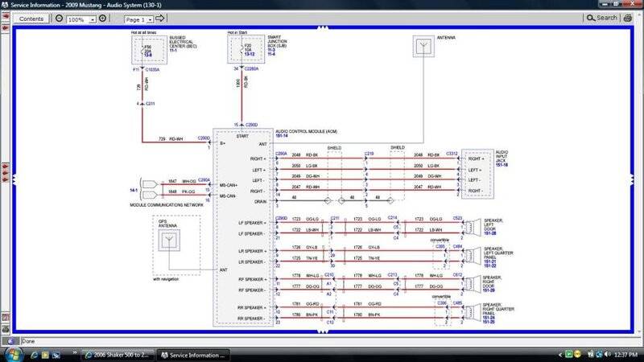
Task: Minimize the Service Information window
Action: [x=605, y=5]
